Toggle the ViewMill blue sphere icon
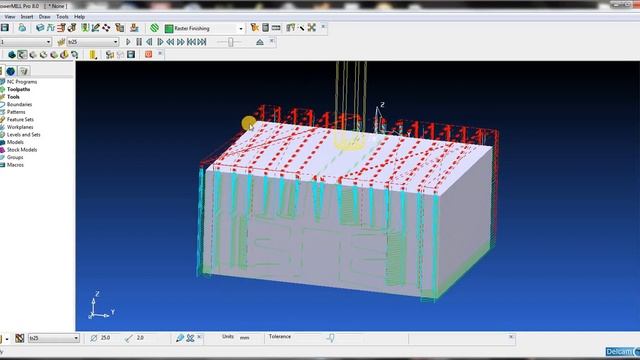Image resolution: width=640 pixels, height=360 pixels. pyautogui.click(x=12, y=55)
